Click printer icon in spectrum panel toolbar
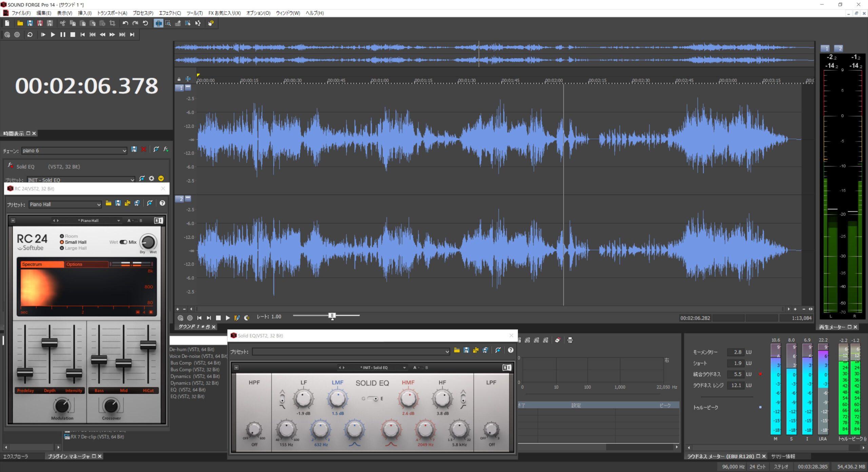This screenshot has height=472, width=868. (570, 340)
